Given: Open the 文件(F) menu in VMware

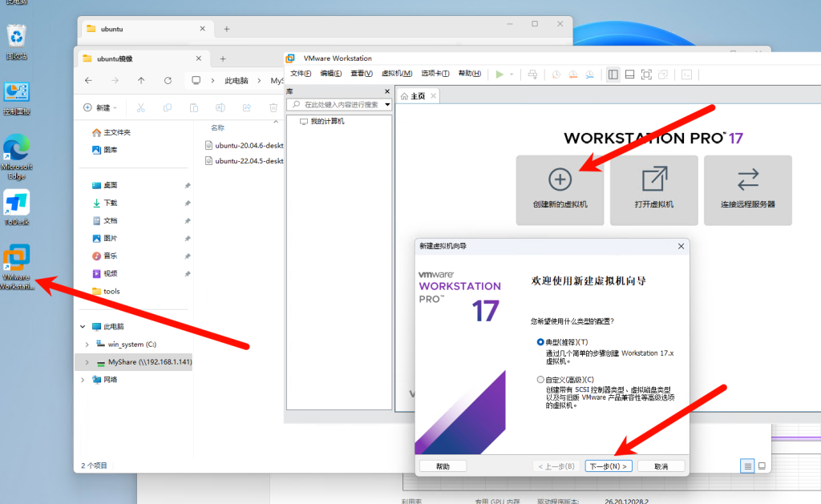Looking at the screenshot, I should (301, 74).
